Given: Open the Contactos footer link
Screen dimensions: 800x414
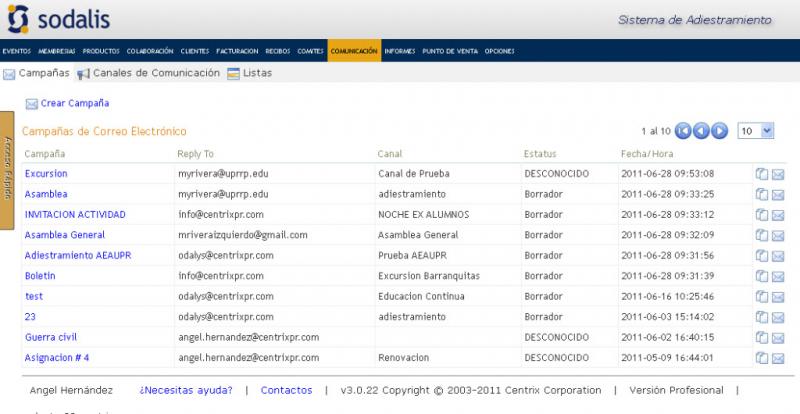Looking at the screenshot, I should (286, 390).
